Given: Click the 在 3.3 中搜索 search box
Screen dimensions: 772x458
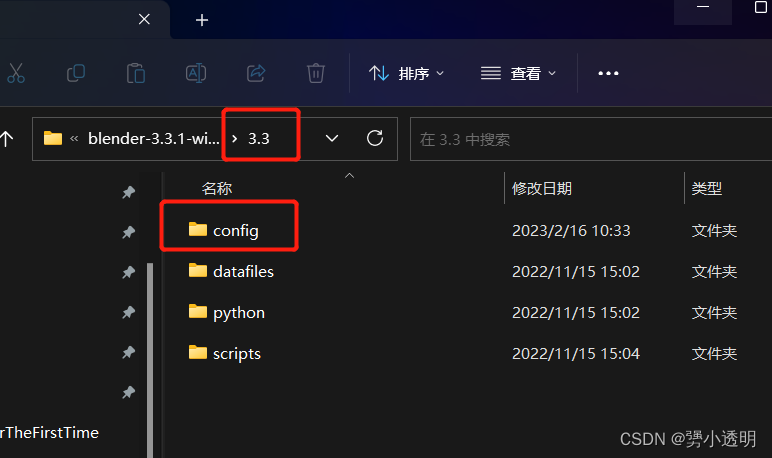Looking at the screenshot, I should point(591,139).
